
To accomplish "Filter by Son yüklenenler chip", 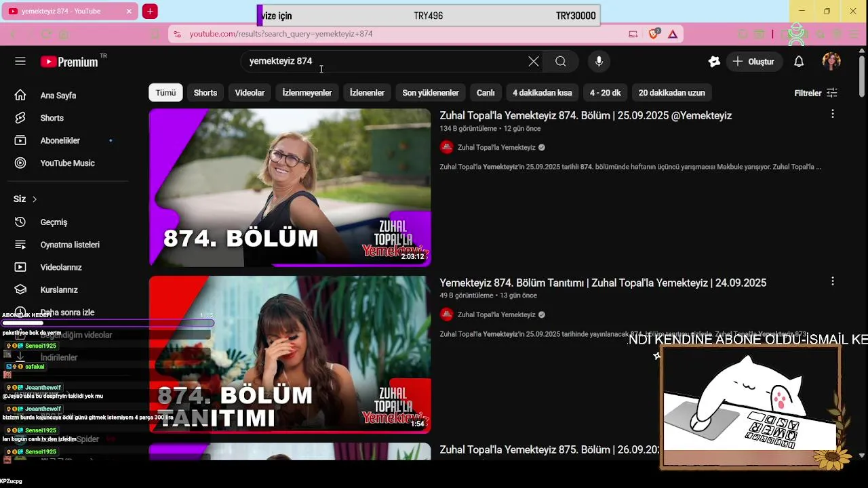I will point(431,93).
